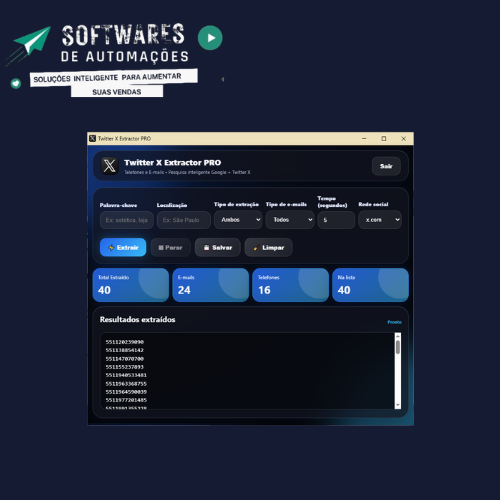
Task: Open the Tipo de e-mails dropdown
Action: point(290,220)
